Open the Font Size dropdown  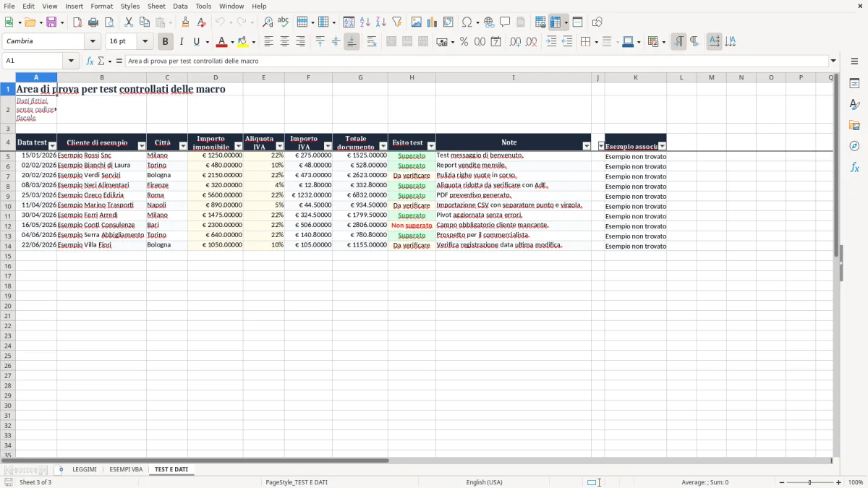coord(145,42)
